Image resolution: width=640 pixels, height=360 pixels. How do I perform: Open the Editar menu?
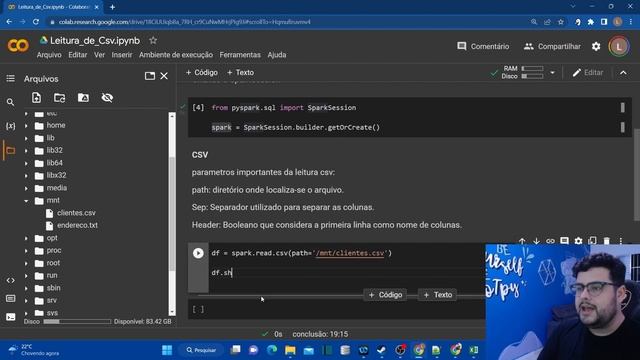click(x=78, y=55)
